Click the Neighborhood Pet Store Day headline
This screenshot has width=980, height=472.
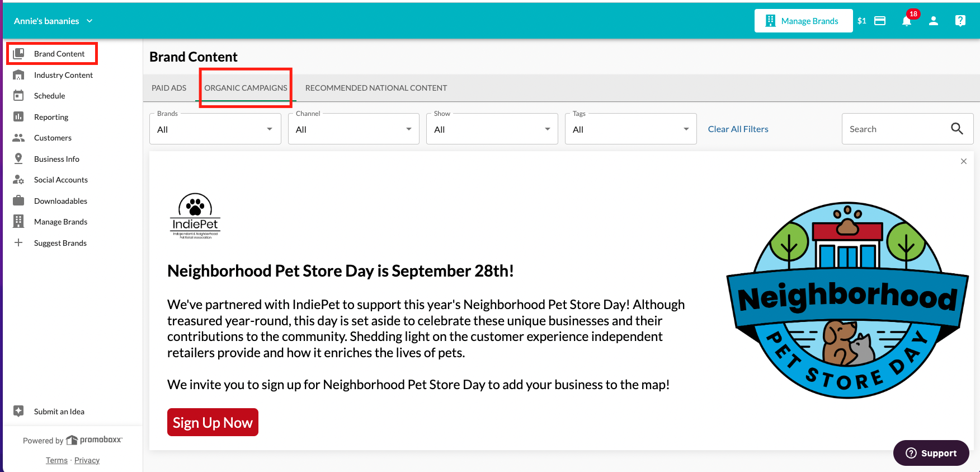(340, 271)
